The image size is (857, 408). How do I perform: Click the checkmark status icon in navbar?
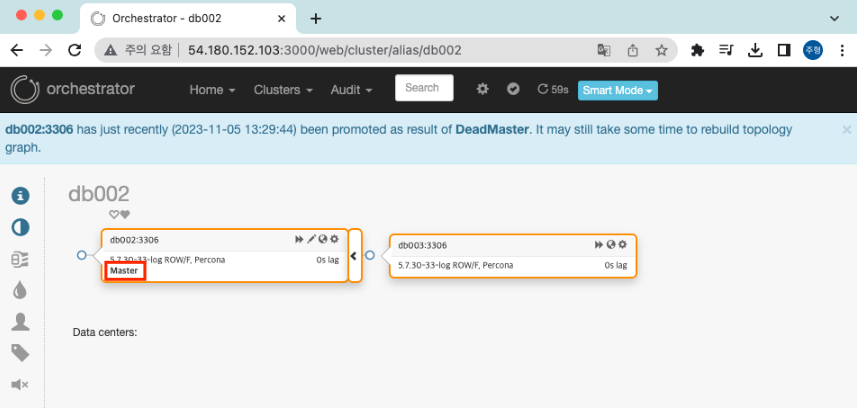pos(513,89)
